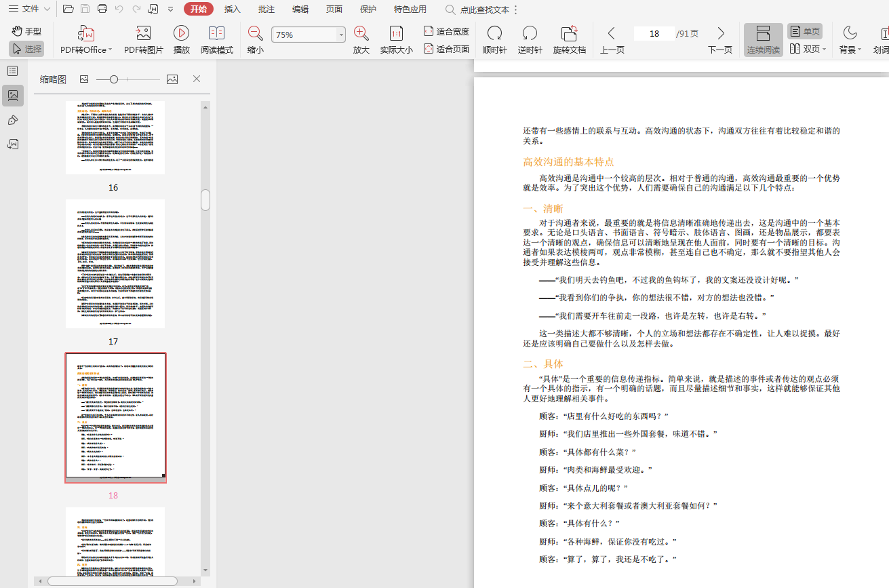Activate the 手型 hand tool

tap(26, 31)
